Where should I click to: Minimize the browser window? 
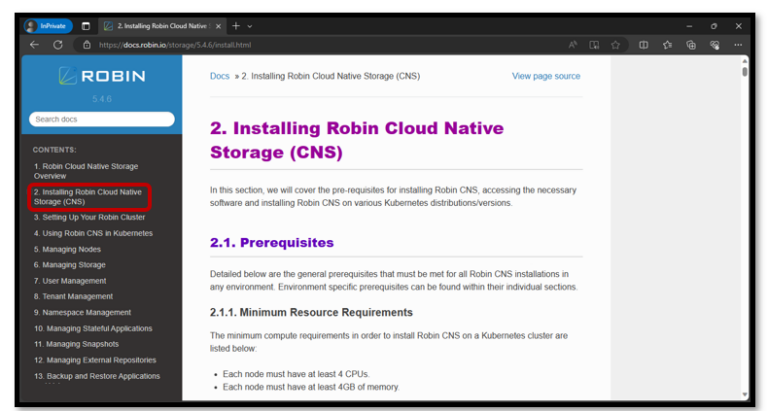pyautogui.click(x=689, y=26)
